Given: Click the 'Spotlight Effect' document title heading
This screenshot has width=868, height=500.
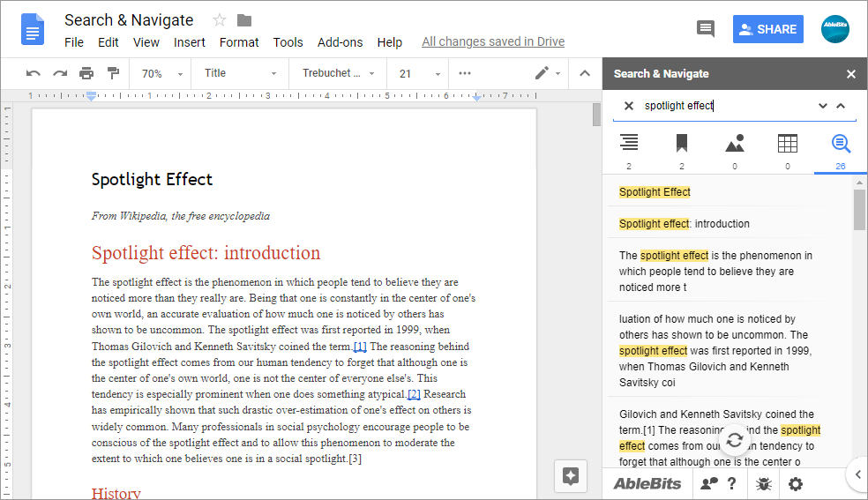Looking at the screenshot, I should [x=152, y=180].
